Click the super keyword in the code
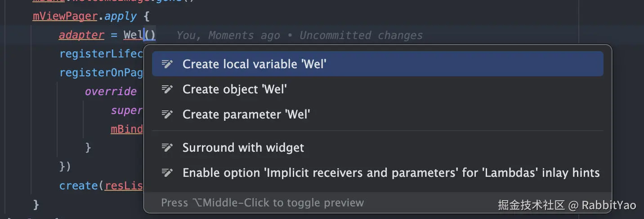 127,110
